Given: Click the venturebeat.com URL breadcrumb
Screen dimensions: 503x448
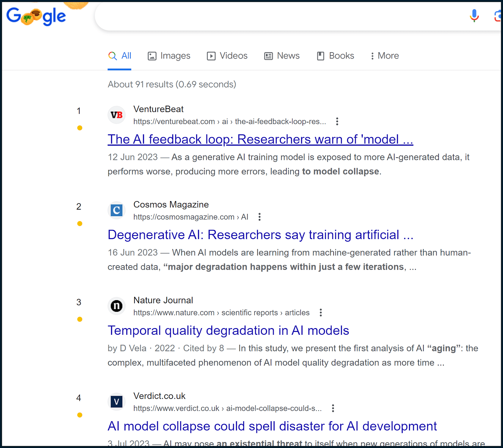Looking at the screenshot, I should (229, 121).
